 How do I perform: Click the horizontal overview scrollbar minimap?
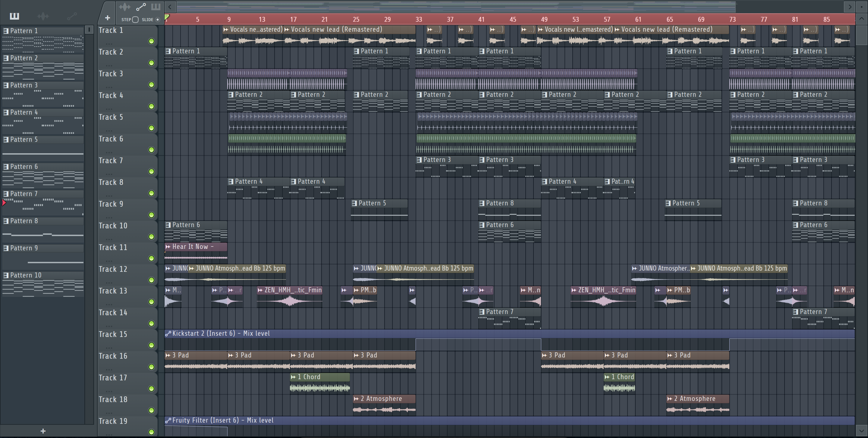[456, 7]
